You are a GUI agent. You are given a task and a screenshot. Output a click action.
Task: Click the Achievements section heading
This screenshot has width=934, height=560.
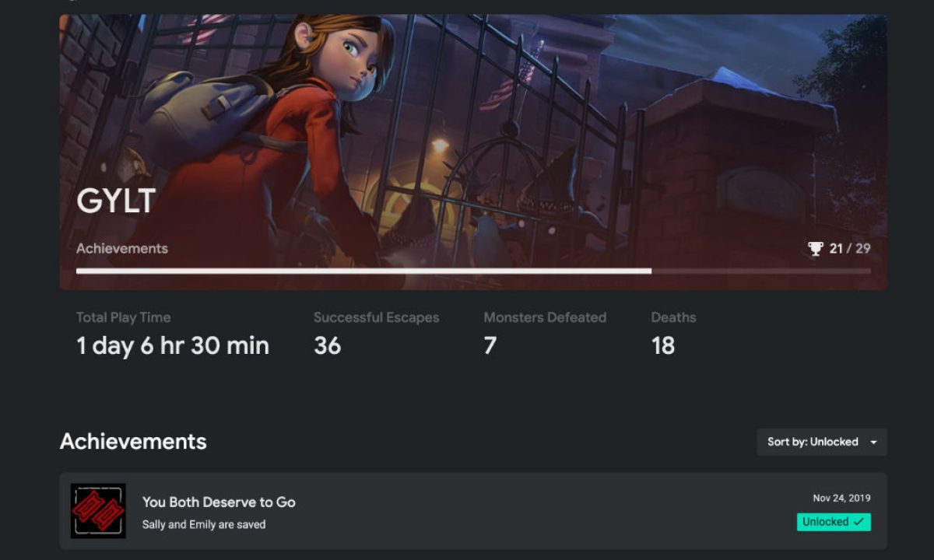[x=133, y=442]
